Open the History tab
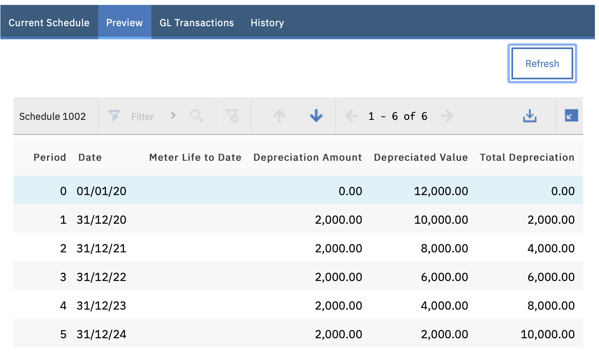 267,23
